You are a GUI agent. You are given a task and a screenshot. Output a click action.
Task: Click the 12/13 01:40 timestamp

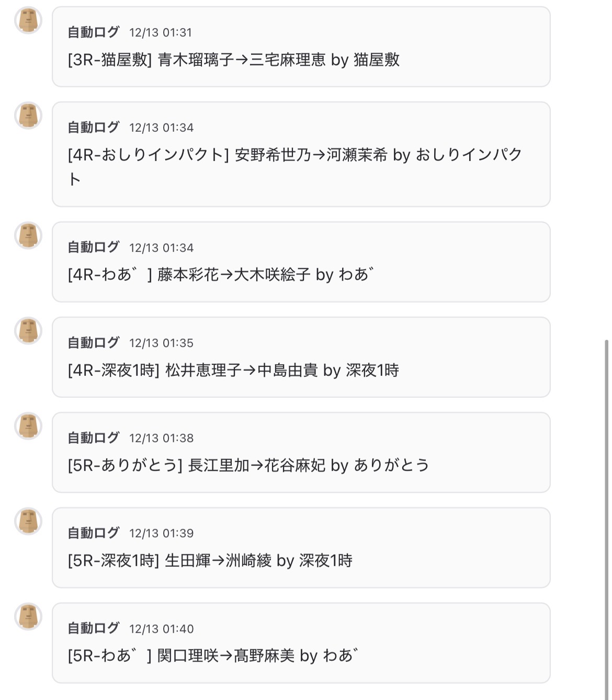click(161, 628)
